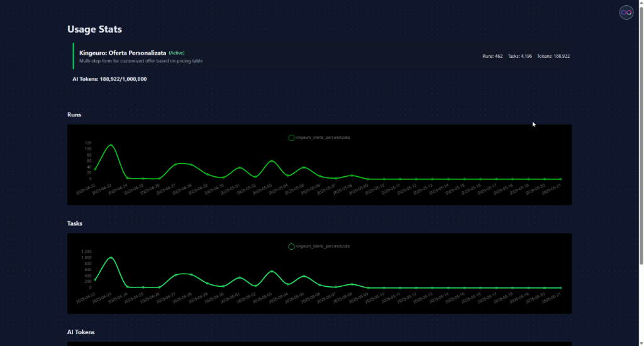Click the Tokens: 188,922 stat
This screenshot has height=346, width=644.
point(553,57)
